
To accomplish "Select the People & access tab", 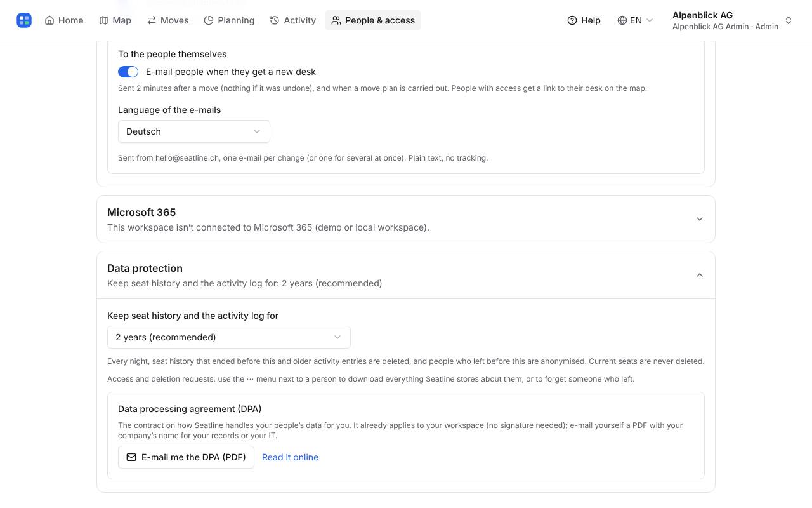I will pyautogui.click(x=373, y=20).
